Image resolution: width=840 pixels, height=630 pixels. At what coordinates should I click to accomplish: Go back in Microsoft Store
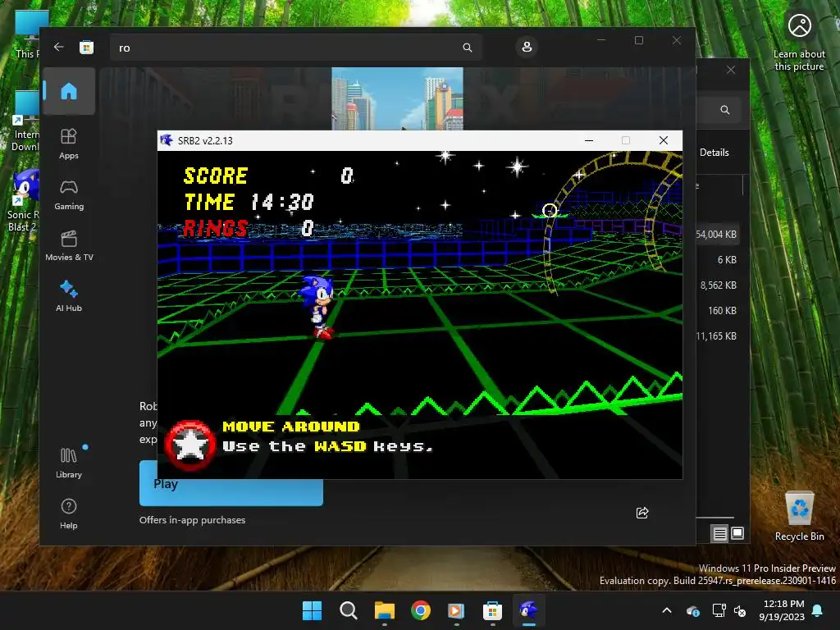[x=59, y=47]
